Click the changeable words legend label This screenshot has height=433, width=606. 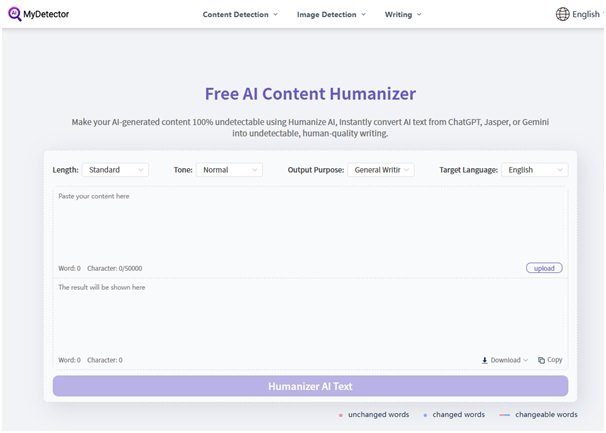pos(546,414)
